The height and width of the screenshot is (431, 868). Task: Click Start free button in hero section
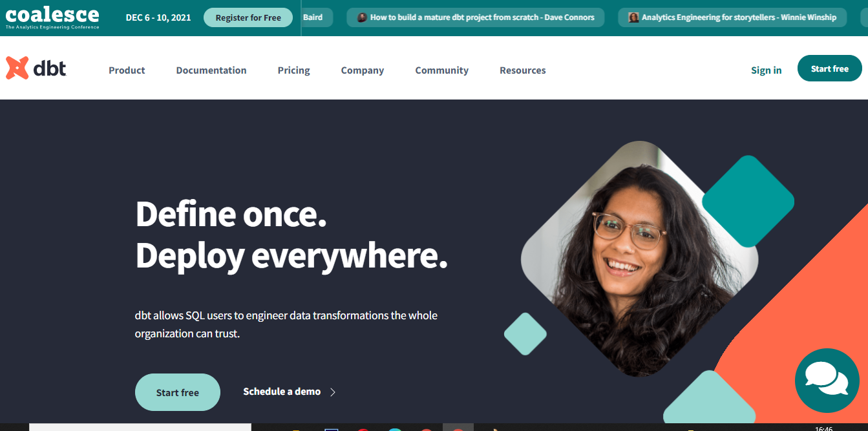point(178,392)
